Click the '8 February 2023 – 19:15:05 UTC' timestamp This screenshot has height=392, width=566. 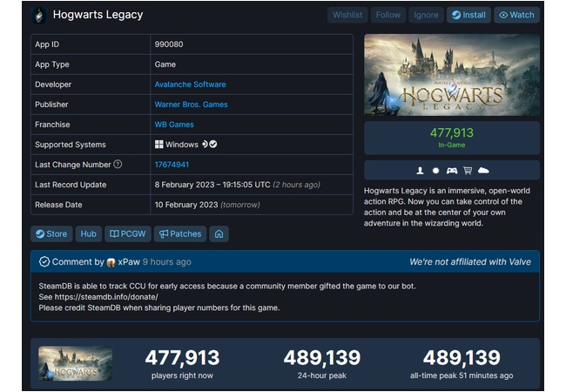212,185
